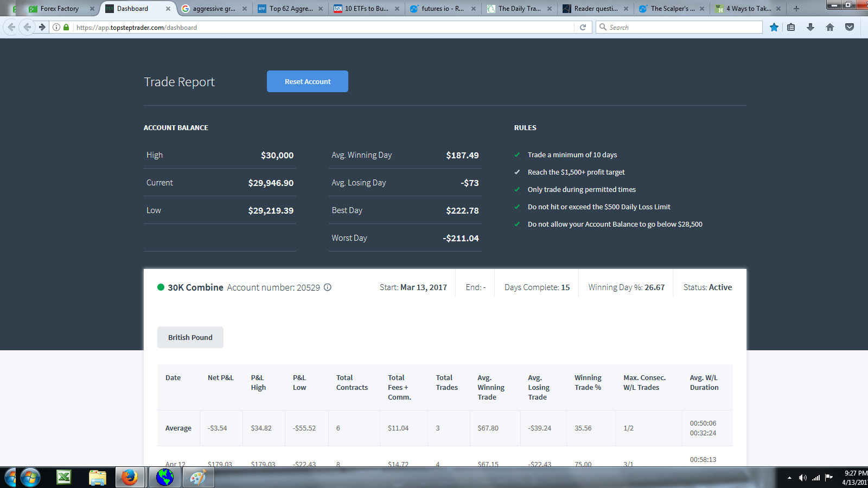Open a new tab with plus button
The height and width of the screenshot is (488, 868).
click(796, 9)
